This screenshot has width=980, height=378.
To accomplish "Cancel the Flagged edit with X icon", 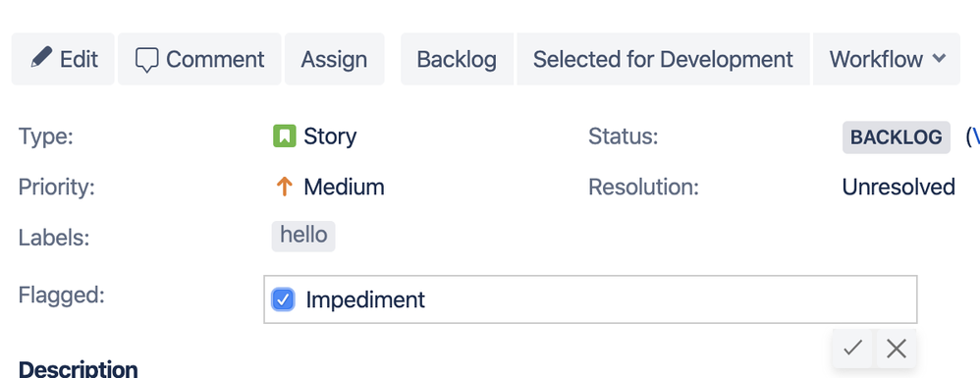I will coord(897,348).
